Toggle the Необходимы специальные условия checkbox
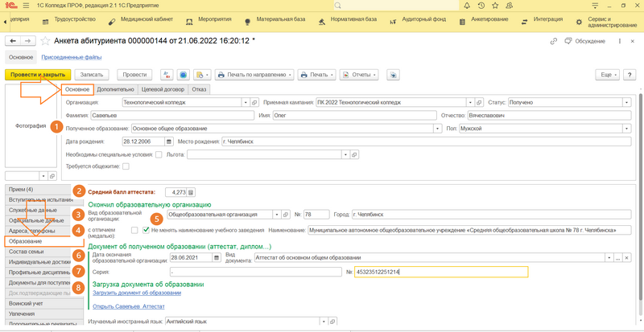The width and height of the screenshot is (644, 332). 159,154
